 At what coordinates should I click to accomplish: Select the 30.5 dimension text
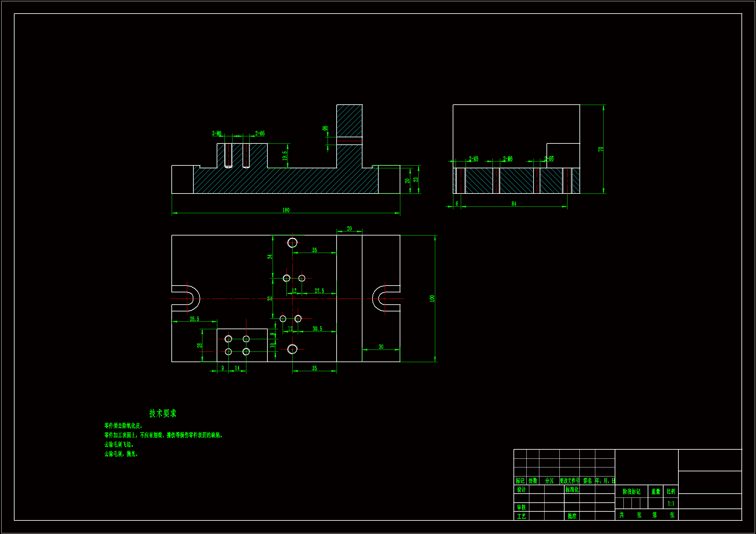[317, 329]
